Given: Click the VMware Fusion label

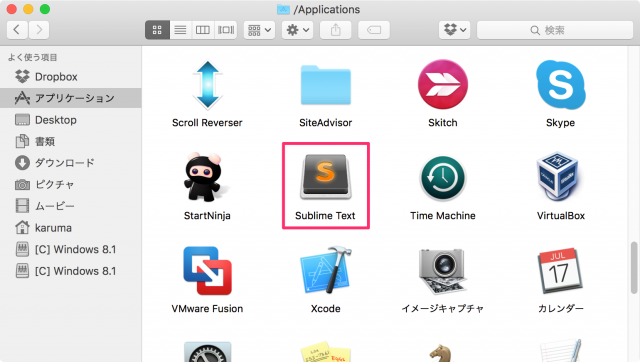Looking at the screenshot, I should pos(207,309).
